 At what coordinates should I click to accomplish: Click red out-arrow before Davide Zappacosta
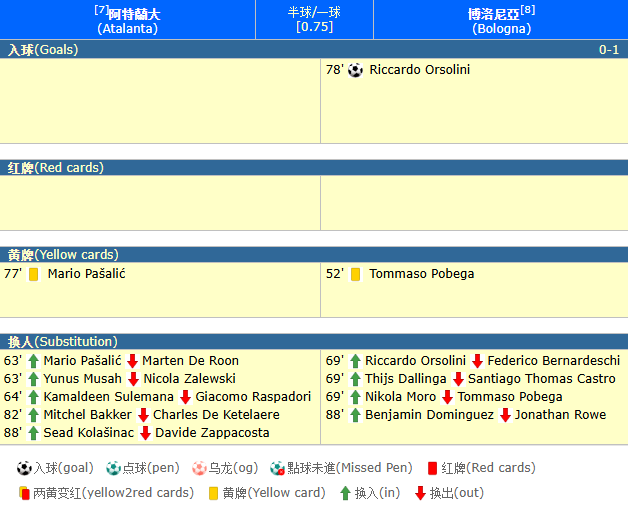[x=145, y=433]
